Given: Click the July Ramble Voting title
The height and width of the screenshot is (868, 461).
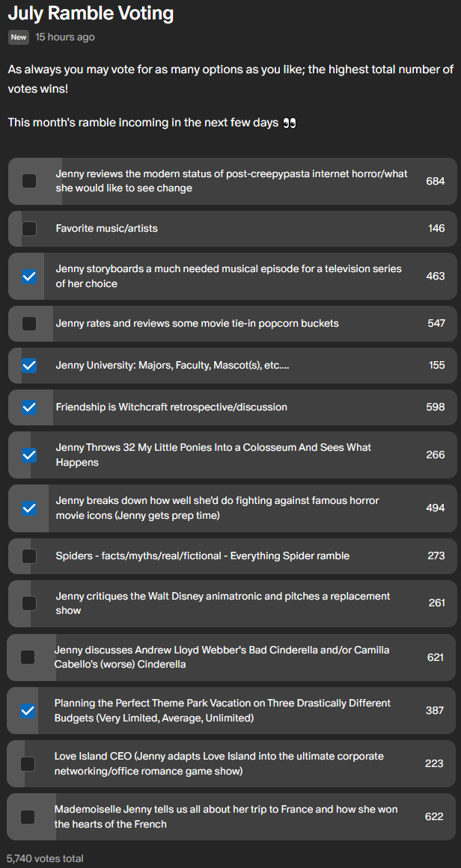Looking at the screenshot, I should (x=91, y=12).
